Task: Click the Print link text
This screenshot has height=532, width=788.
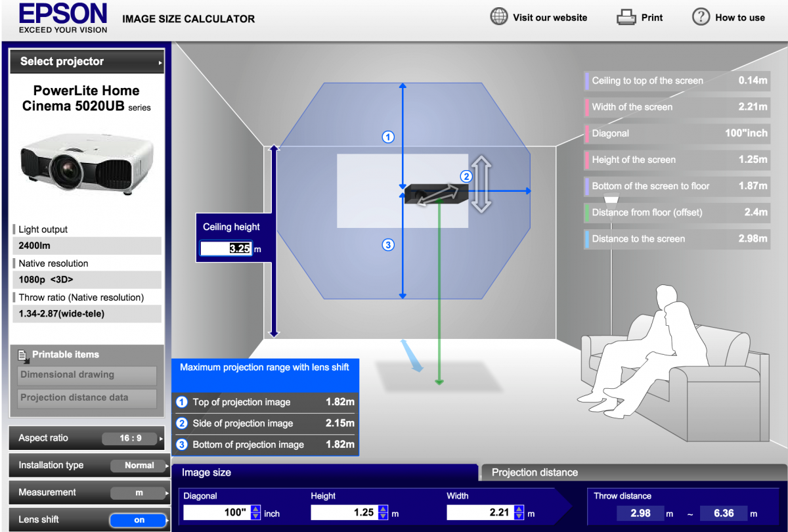Action: coord(652,18)
